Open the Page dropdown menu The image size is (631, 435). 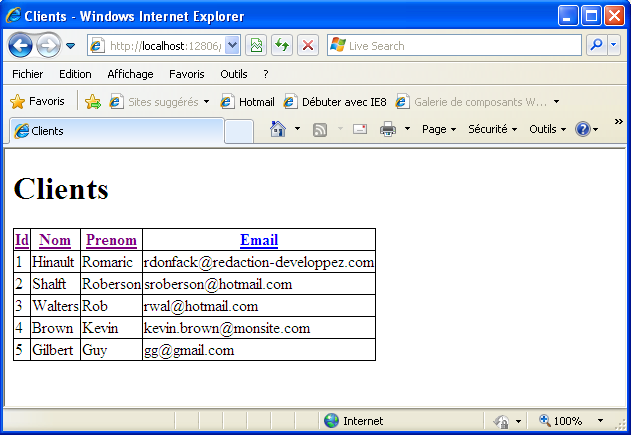(x=438, y=129)
